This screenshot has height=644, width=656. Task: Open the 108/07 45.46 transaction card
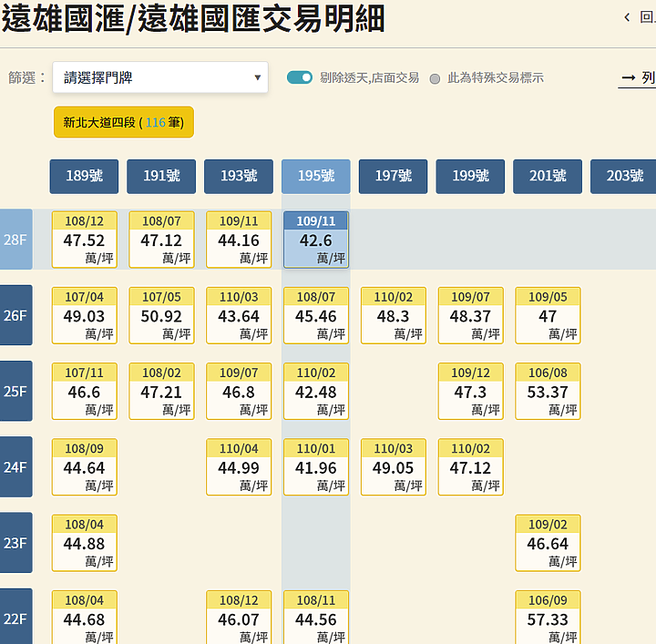pyautogui.click(x=316, y=315)
